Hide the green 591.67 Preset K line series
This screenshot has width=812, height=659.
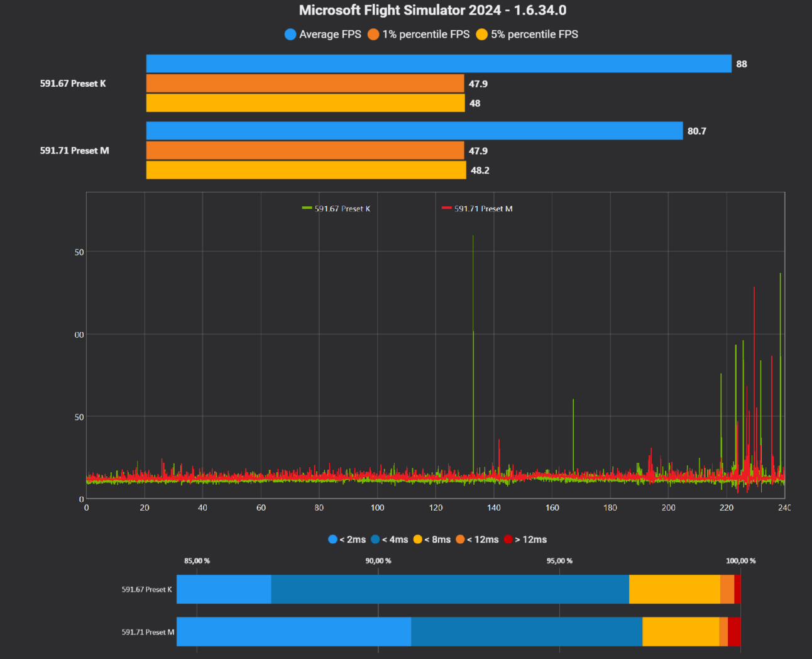[x=336, y=209]
